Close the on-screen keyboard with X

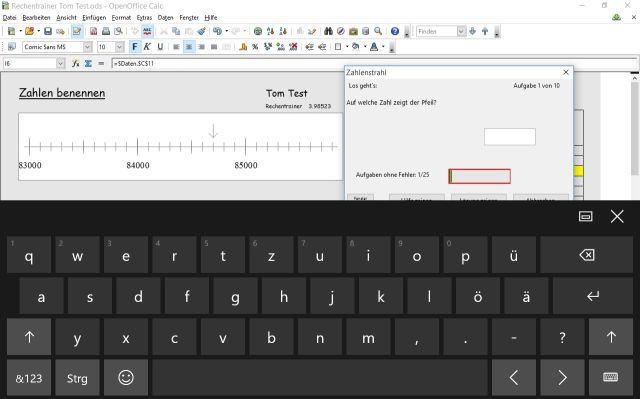click(x=617, y=216)
